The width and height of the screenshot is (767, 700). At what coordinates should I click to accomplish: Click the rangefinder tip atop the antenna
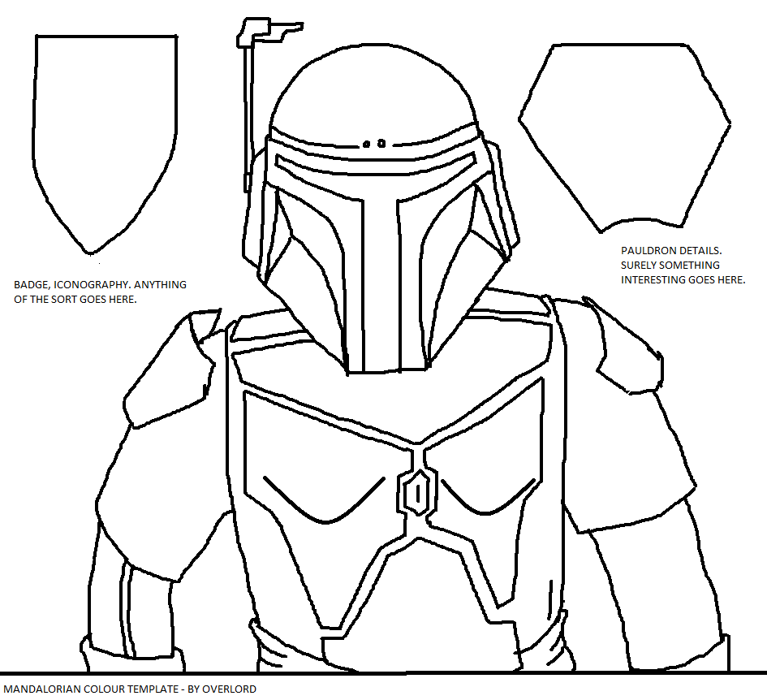click(264, 32)
